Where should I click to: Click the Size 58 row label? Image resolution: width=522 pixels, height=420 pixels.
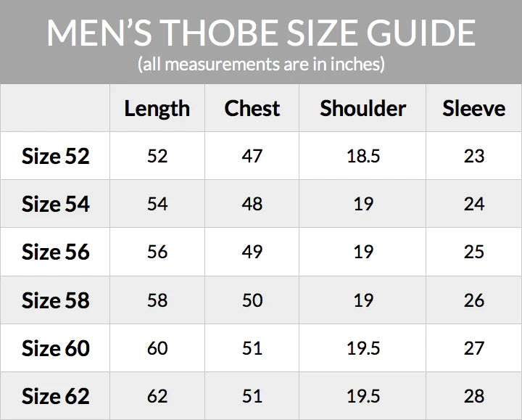pyautogui.click(x=56, y=300)
